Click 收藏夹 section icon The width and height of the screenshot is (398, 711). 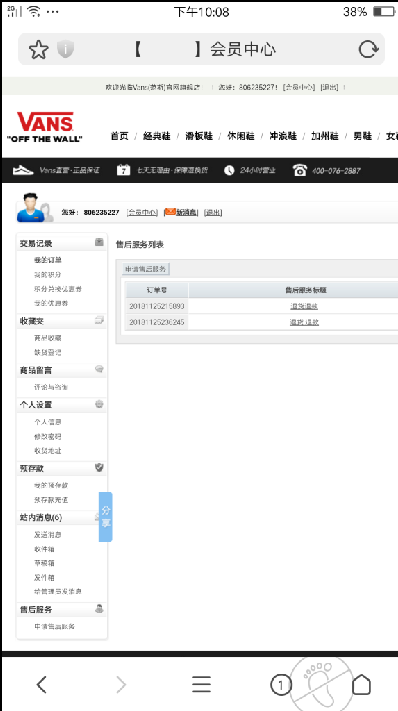99,320
